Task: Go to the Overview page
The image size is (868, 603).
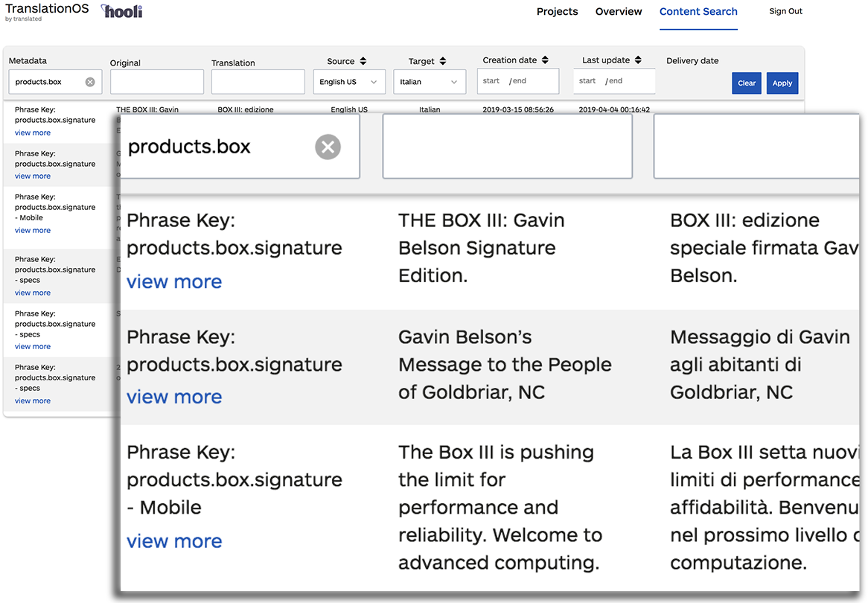Action: click(619, 12)
